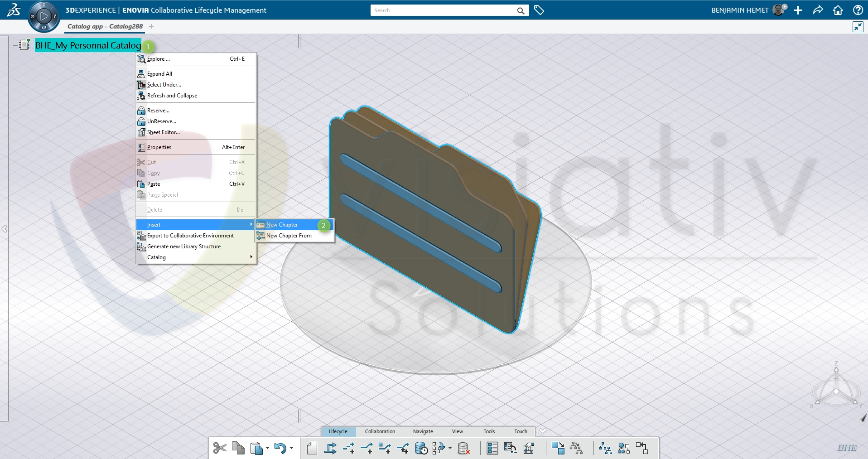Click the Help question mark icon
This screenshot has width=868, height=459.
858,10
